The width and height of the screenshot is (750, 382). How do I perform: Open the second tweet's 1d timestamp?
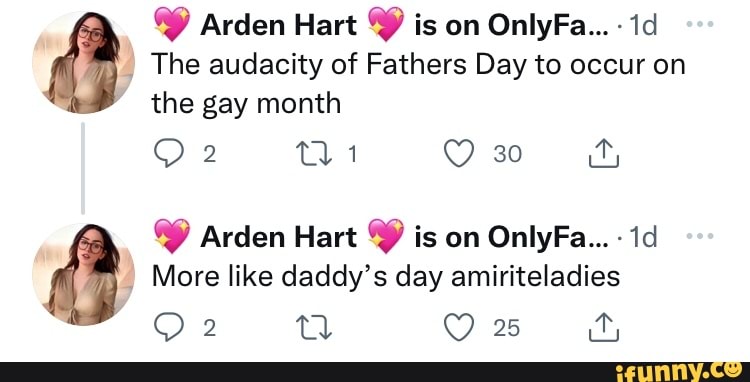pos(640,237)
